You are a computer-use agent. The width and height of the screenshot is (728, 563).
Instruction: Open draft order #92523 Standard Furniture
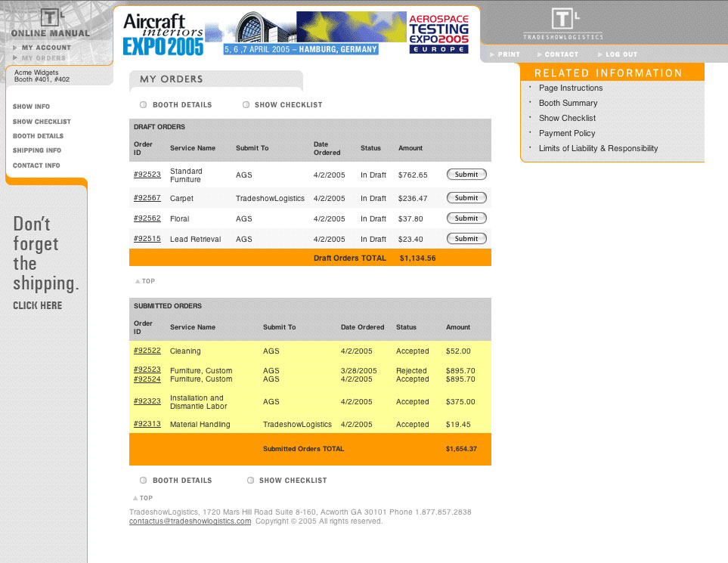pyautogui.click(x=147, y=175)
